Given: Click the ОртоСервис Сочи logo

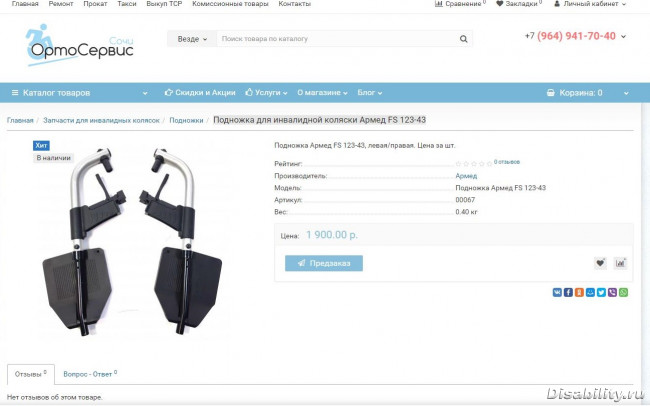Looking at the screenshot, I should 80,45.
